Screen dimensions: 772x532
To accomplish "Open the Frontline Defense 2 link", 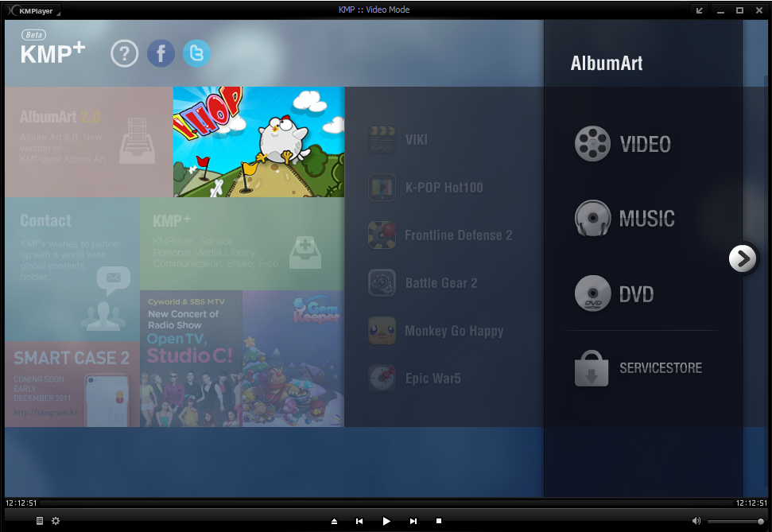I will (459, 235).
